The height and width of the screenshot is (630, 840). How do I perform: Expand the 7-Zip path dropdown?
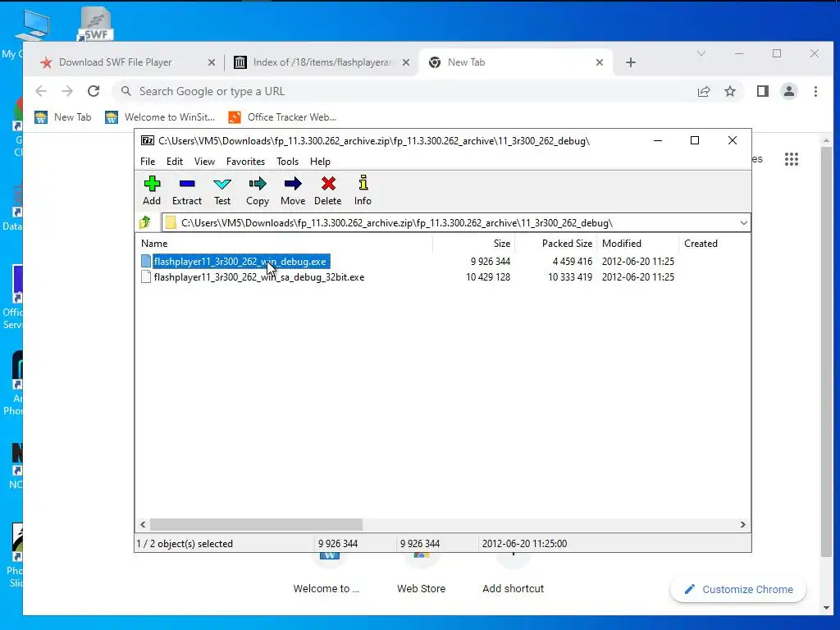tap(743, 223)
